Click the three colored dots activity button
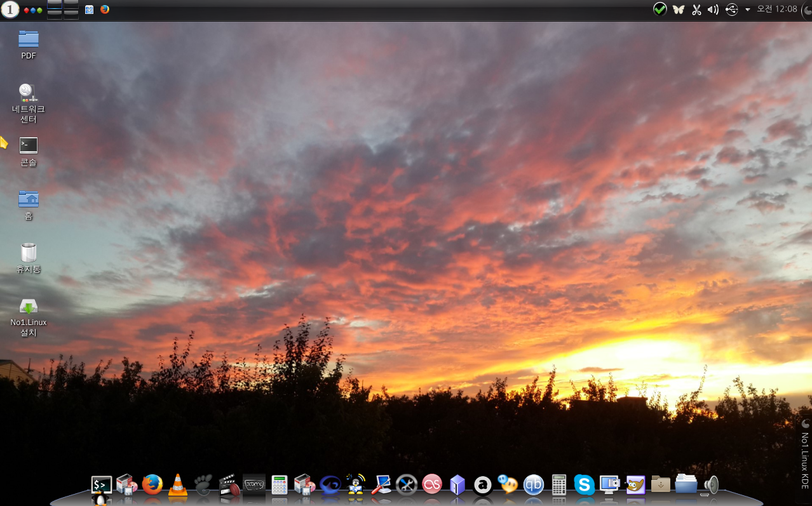812x506 pixels. coord(33,10)
